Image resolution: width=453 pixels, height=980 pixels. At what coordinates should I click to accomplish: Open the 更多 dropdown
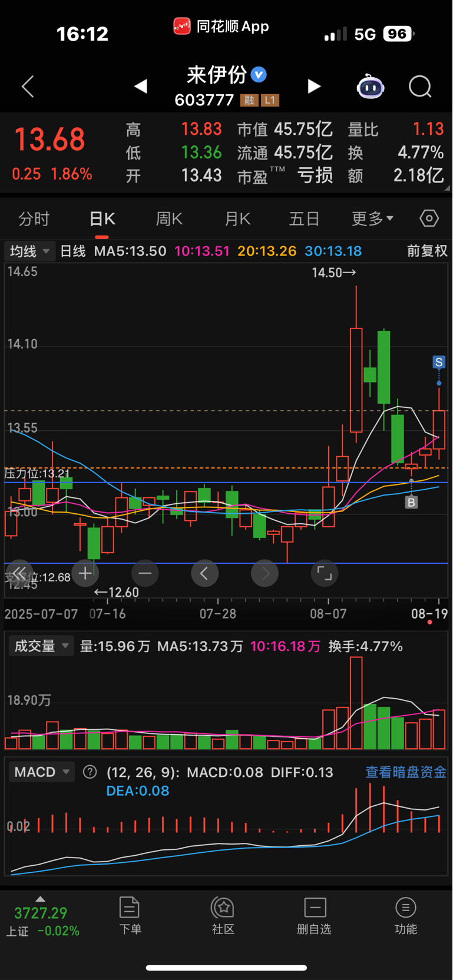372,219
